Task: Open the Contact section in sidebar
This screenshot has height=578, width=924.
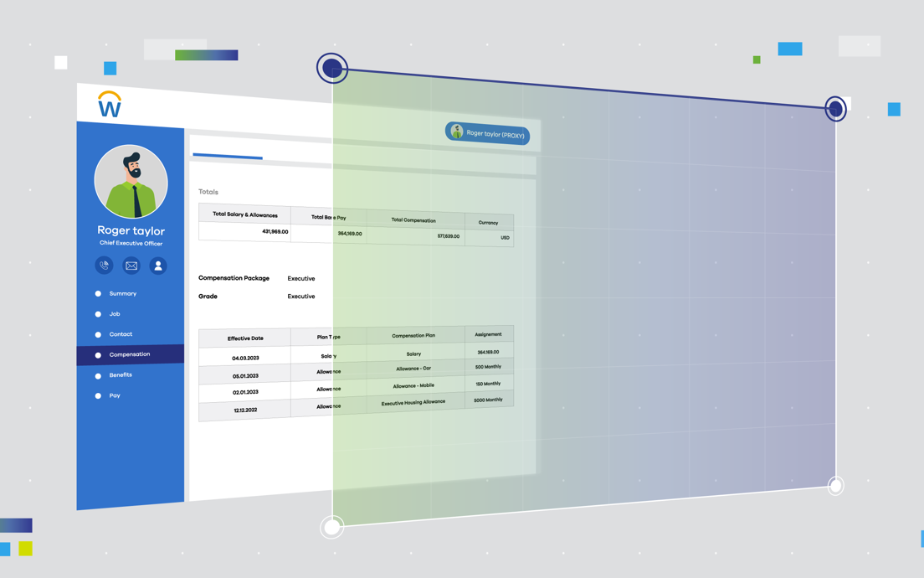Action: 121,334
